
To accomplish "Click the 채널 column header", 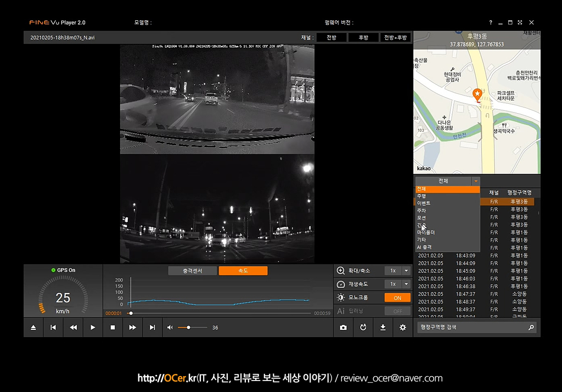I will click(x=494, y=193).
